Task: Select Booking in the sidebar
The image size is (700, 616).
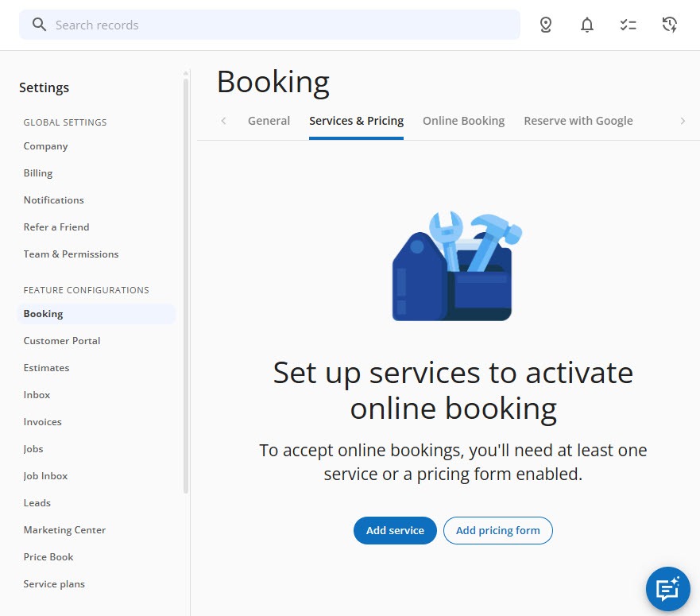Action: tap(96, 314)
